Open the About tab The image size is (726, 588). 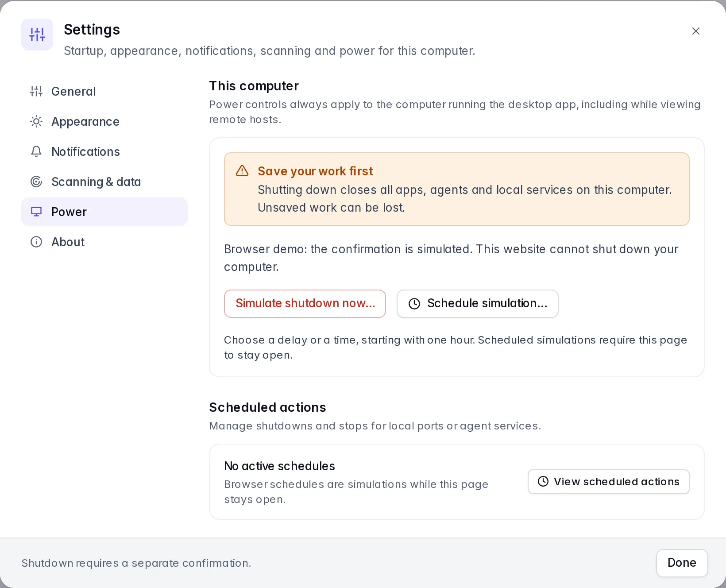[104, 242]
